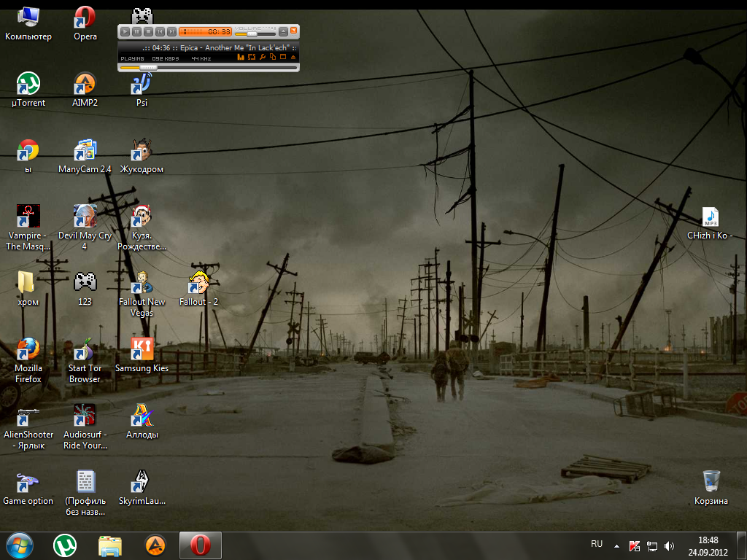
Task: Select the Mozilla Firefox desktop shortcut
Action: (28, 360)
